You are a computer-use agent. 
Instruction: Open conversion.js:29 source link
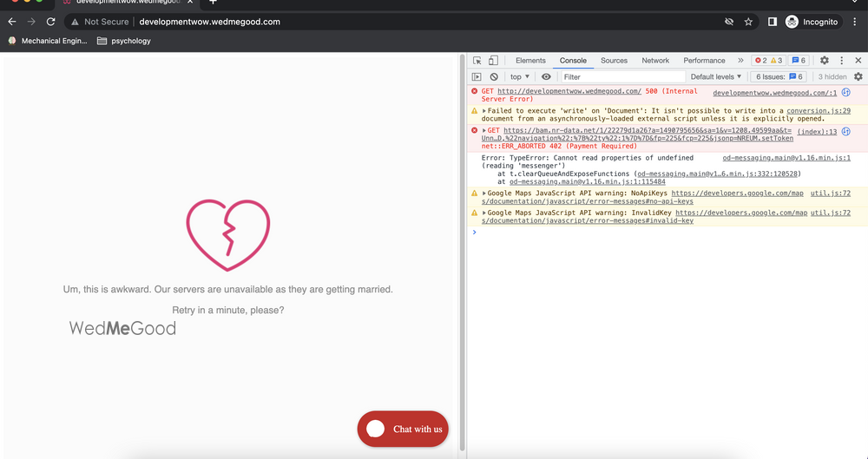819,111
